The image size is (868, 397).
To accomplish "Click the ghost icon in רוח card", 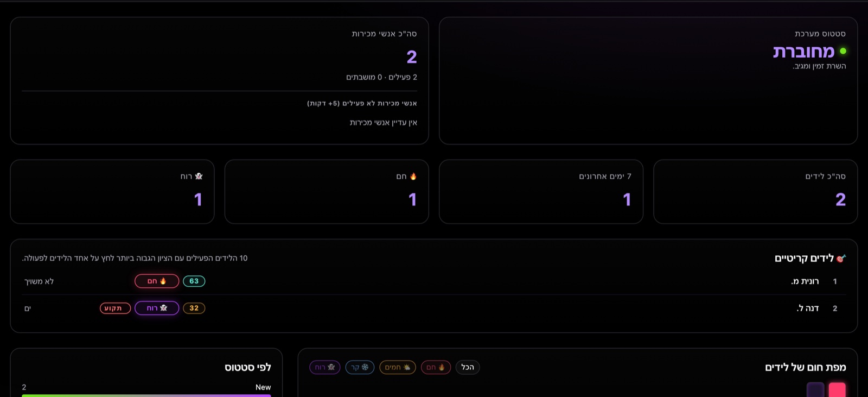I will click(199, 176).
